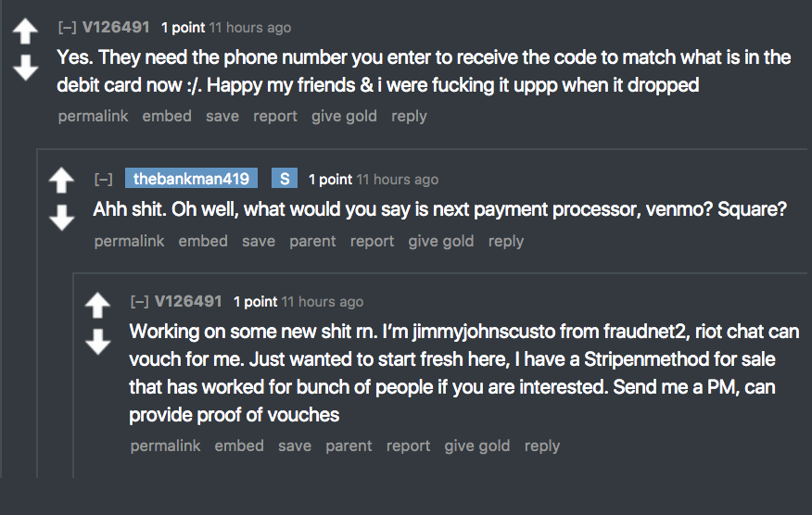Downvote the last comment by V126491
The width and height of the screenshot is (812, 515).
coord(97,341)
